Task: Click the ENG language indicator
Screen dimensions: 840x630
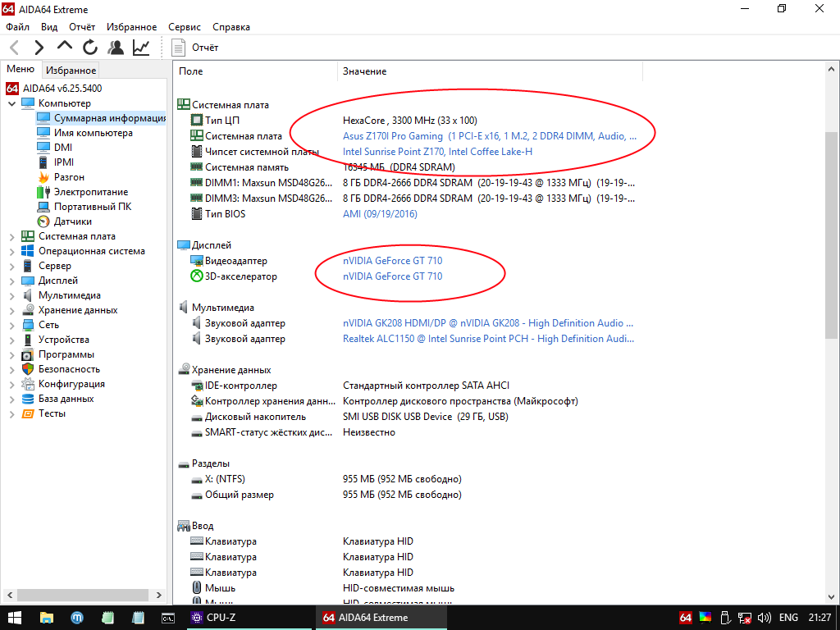Action: pos(788,618)
